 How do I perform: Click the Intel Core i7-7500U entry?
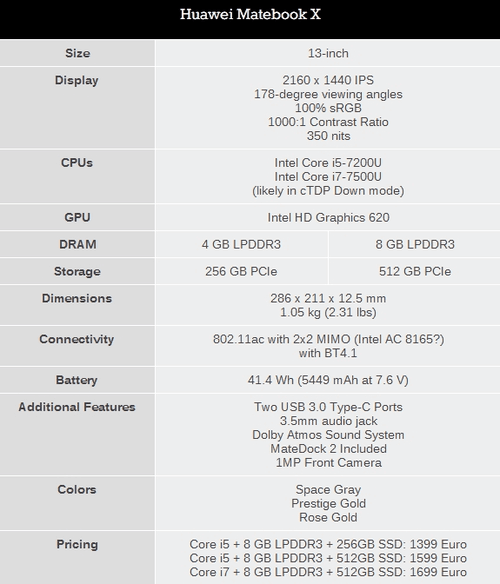tap(328, 177)
